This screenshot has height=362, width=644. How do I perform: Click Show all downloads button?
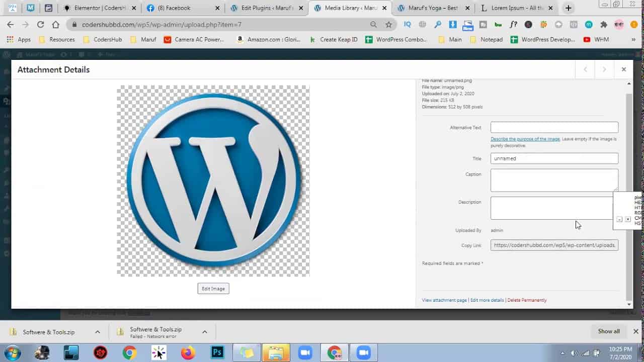point(609,331)
